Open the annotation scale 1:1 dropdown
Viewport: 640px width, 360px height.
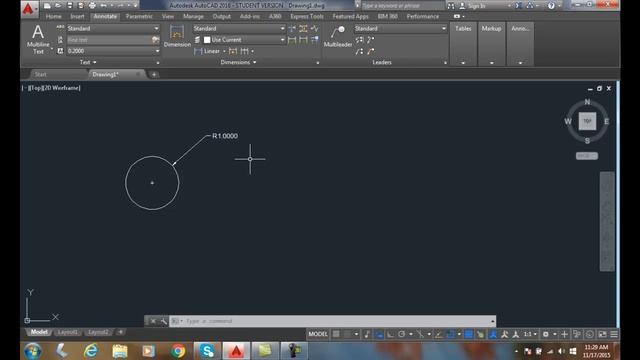(x=530, y=334)
